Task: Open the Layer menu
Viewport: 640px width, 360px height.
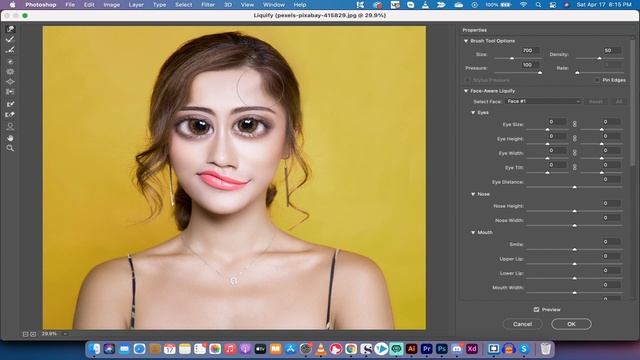Action: coord(136,5)
